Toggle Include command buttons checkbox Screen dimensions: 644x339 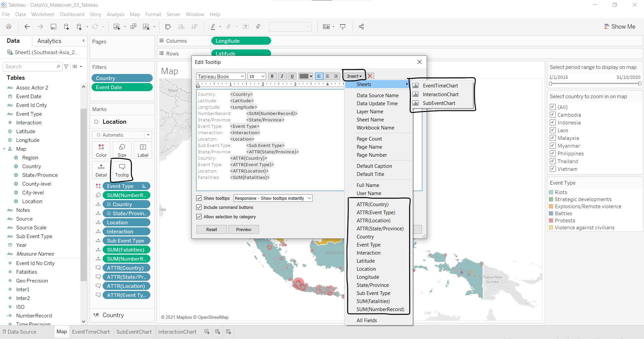199,207
